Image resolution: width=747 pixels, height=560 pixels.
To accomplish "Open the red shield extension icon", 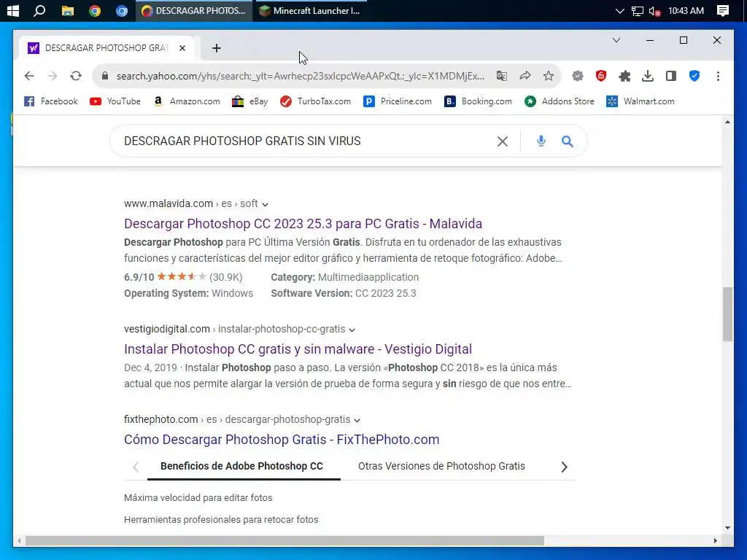I will 601,76.
